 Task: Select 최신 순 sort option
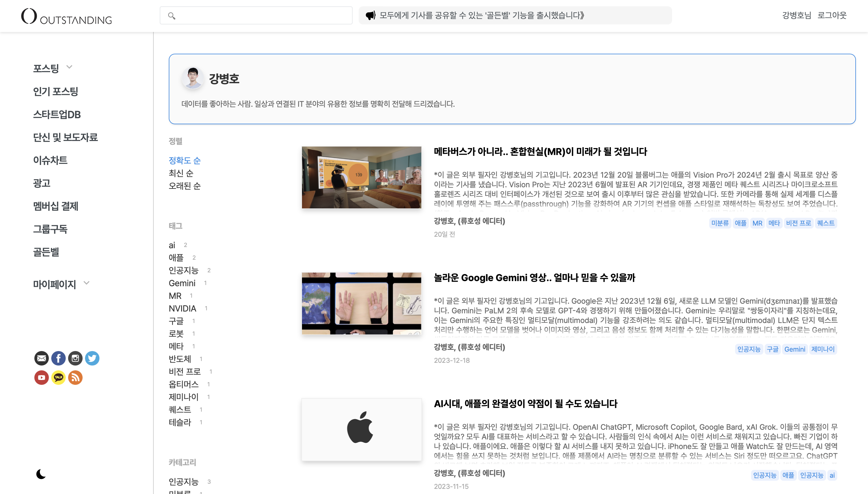coord(181,173)
